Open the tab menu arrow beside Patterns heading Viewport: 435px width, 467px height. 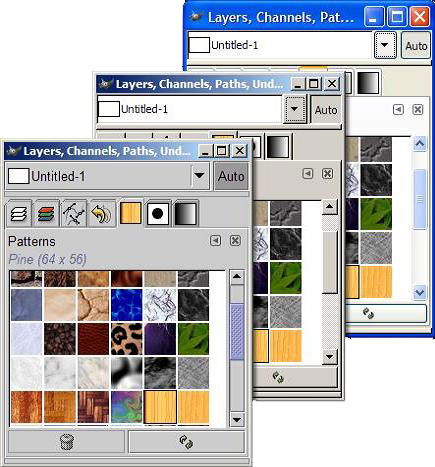tap(216, 240)
